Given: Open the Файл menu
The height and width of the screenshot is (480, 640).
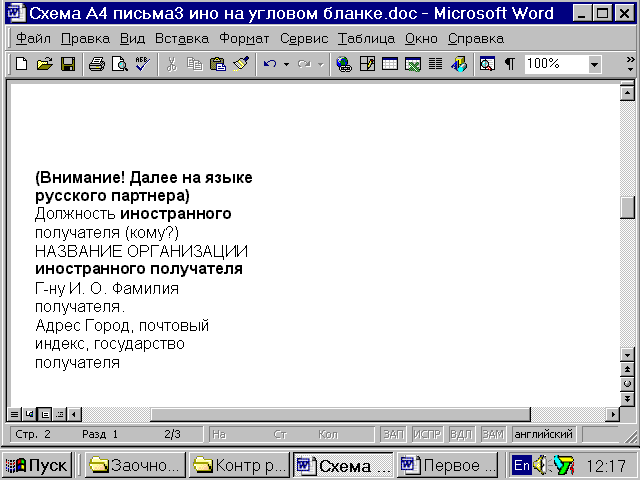Looking at the screenshot, I should (x=33, y=39).
